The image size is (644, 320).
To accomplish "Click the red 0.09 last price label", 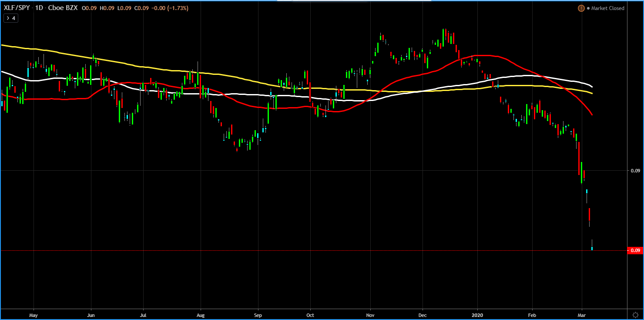I will tap(635, 250).
